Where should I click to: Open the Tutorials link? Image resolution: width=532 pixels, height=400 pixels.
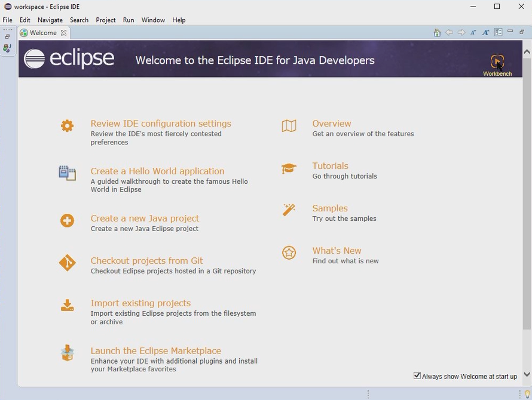[330, 166]
